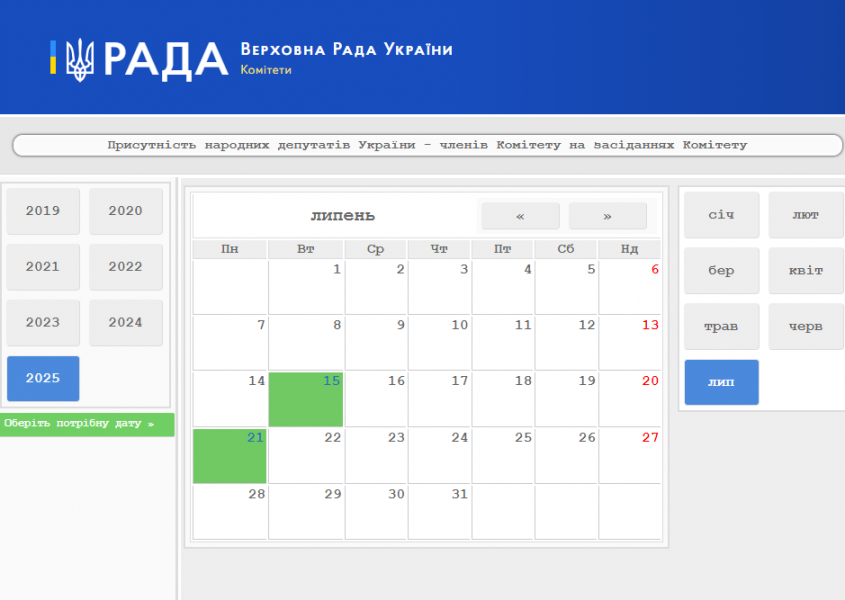Image resolution: width=845 pixels, height=600 pixels.
Task: Click calendar day 20 in red
Action: 629,399
